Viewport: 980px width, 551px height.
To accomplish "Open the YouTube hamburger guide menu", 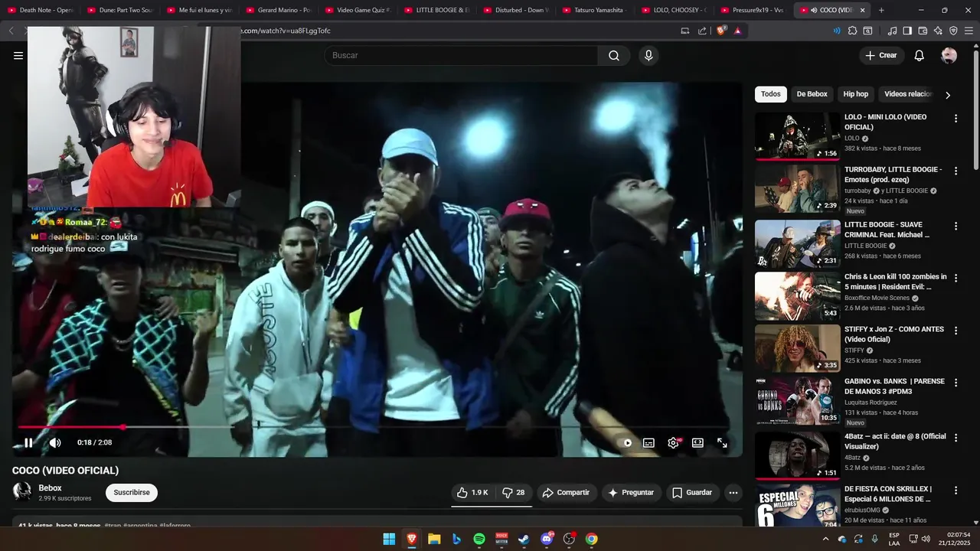I will click(18, 55).
